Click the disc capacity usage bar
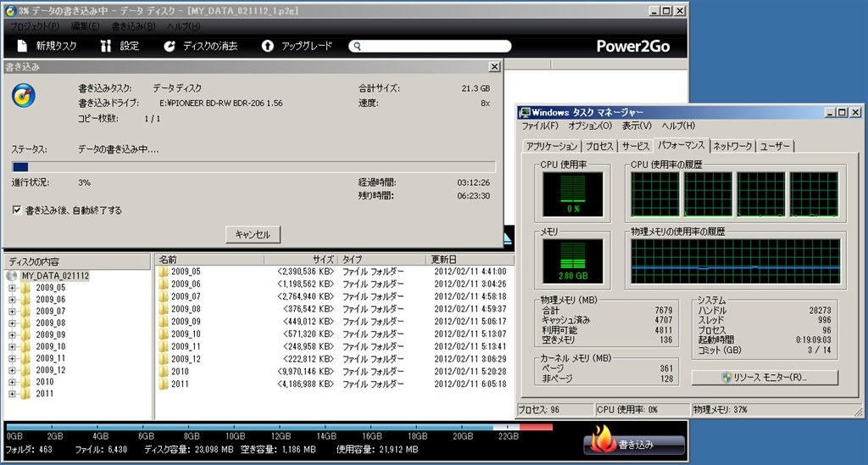This screenshot has width=868, height=465. (280, 428)
